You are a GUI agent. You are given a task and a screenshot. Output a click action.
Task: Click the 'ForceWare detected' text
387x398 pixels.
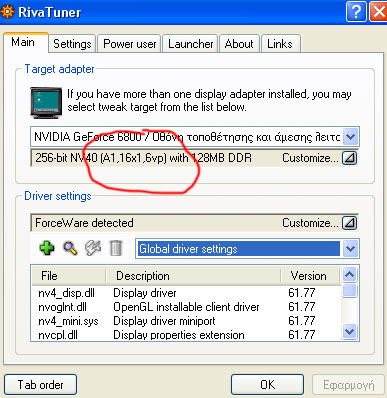(x=84, y=223)
